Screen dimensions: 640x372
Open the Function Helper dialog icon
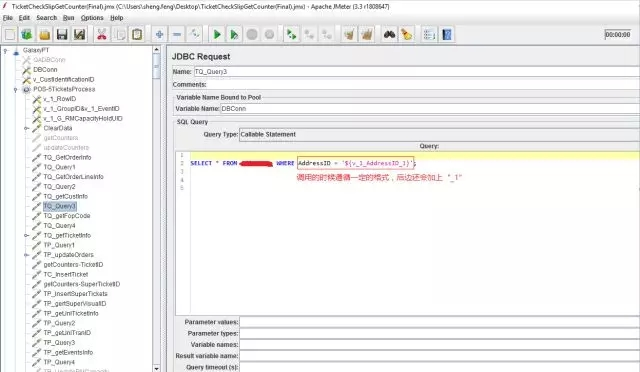429,35
